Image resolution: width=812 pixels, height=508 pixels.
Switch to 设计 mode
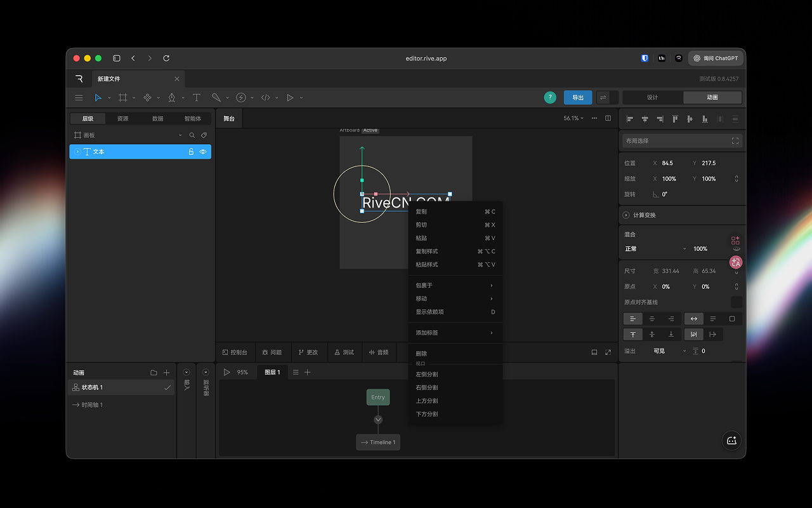tap(652, 98)
